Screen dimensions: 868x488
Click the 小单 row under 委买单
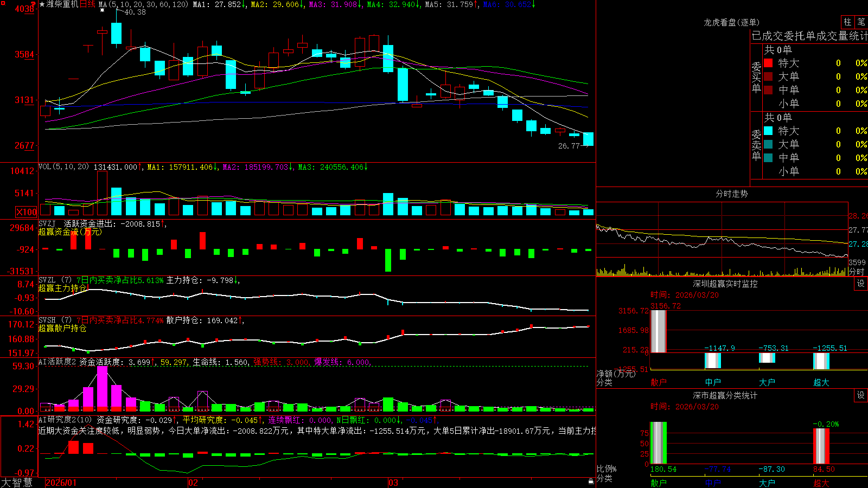[815, 104]
